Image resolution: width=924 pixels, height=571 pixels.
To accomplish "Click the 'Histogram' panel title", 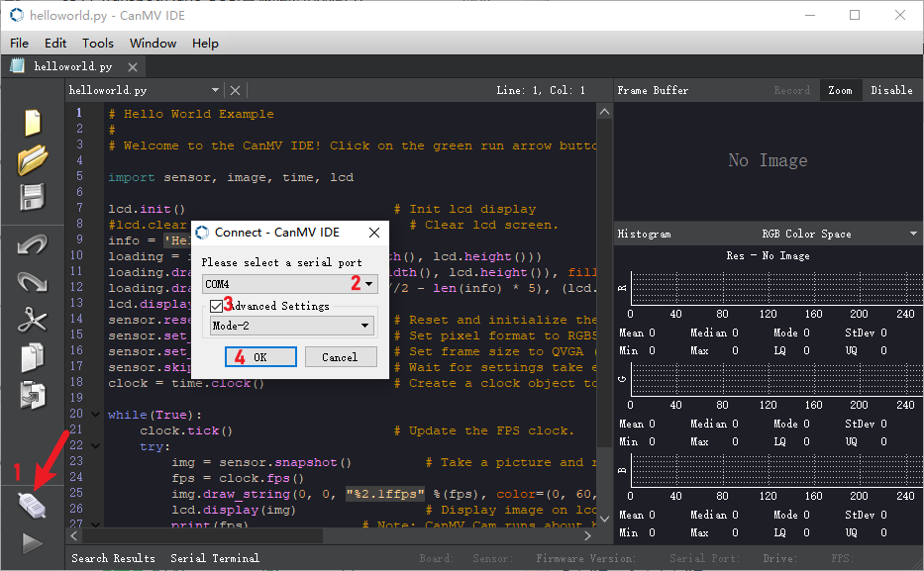I will pos(644,234).
